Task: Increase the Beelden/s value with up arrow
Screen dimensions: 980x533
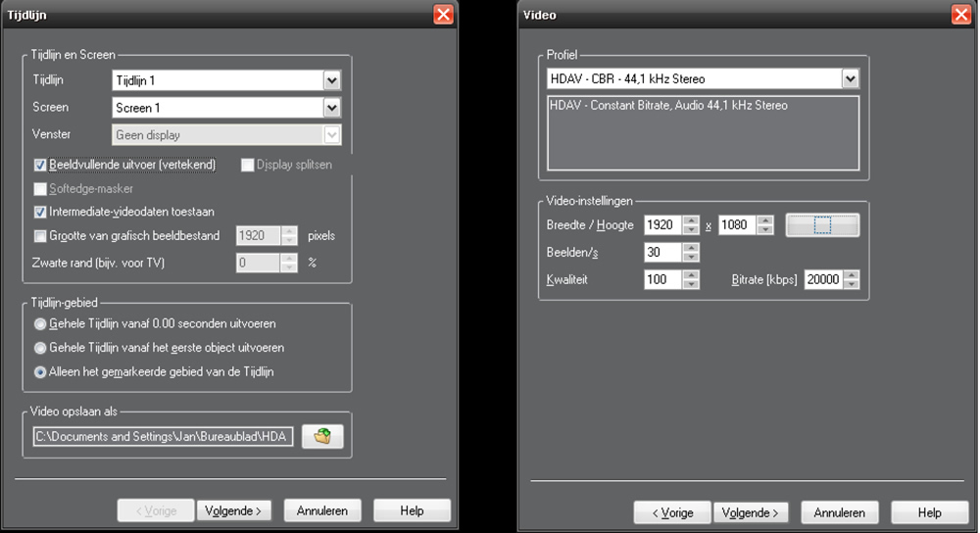Action: (691, 248)
